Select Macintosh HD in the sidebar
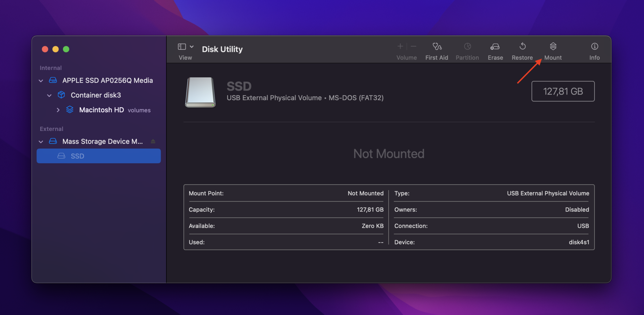 (x=101, y=110)
